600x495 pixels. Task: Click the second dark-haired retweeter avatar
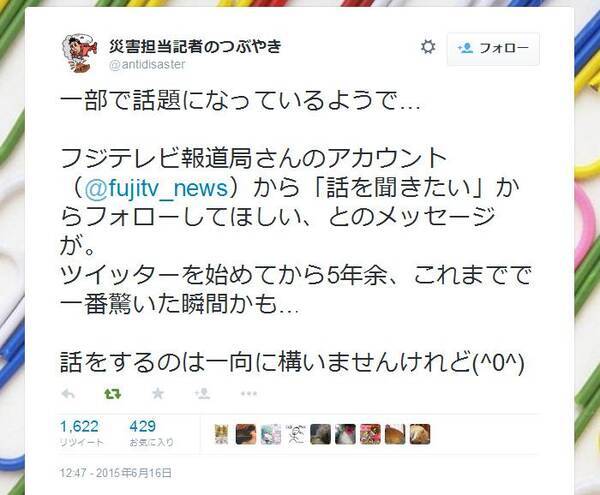[246, 434]
